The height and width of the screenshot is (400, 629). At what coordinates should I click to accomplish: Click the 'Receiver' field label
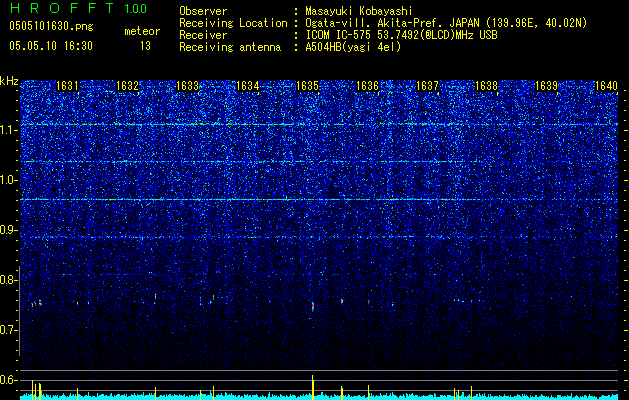pyautogui.click(x=203, y=35)
